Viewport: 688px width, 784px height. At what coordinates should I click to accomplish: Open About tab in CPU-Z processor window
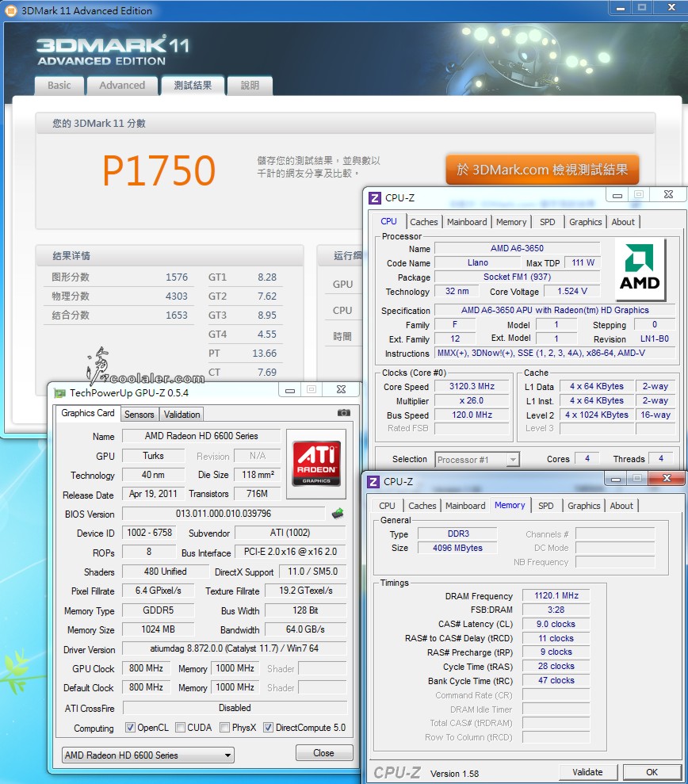click(623, 222)
